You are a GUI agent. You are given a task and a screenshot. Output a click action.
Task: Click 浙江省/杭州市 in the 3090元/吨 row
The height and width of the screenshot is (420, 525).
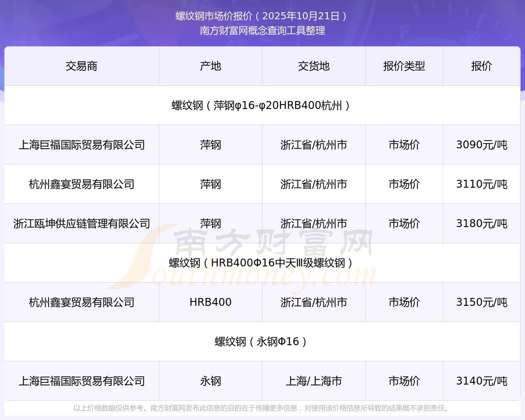(x=314, y=145)
